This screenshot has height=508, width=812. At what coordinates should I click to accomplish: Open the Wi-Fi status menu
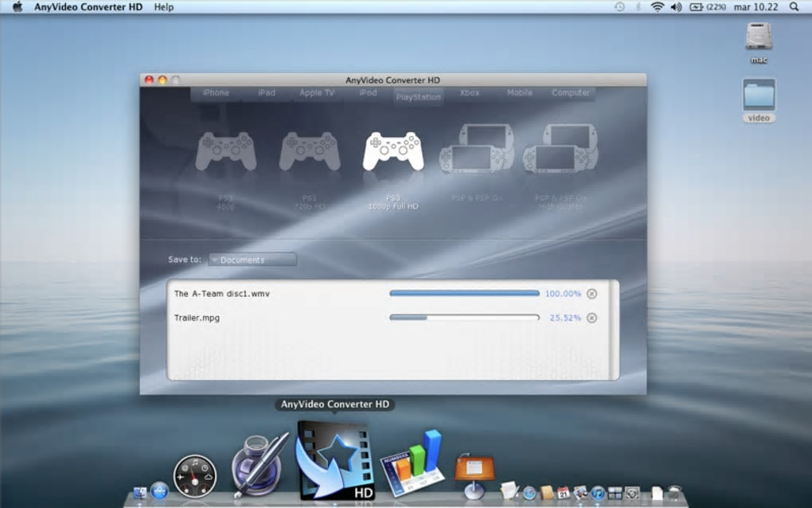click(657, 6)
